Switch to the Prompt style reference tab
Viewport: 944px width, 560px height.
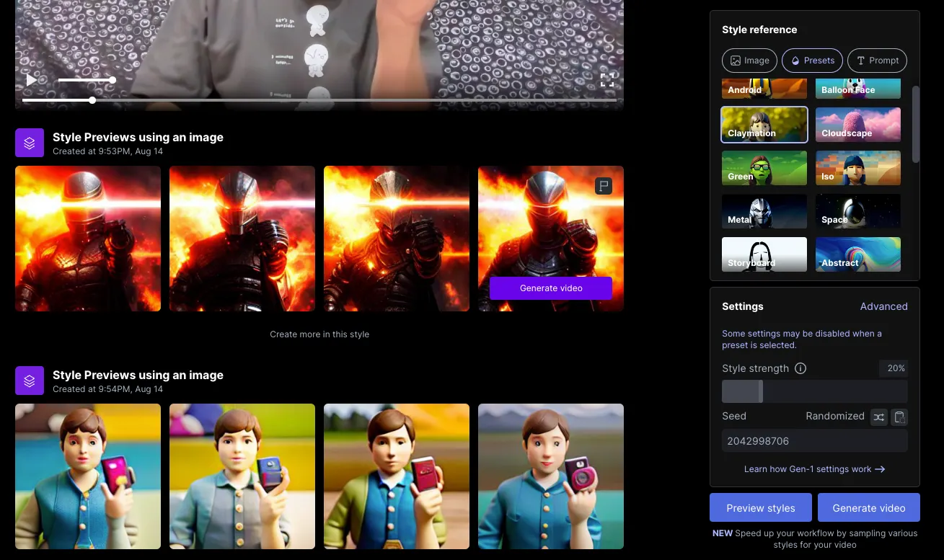pyautogui.click(x=877, y=61)
